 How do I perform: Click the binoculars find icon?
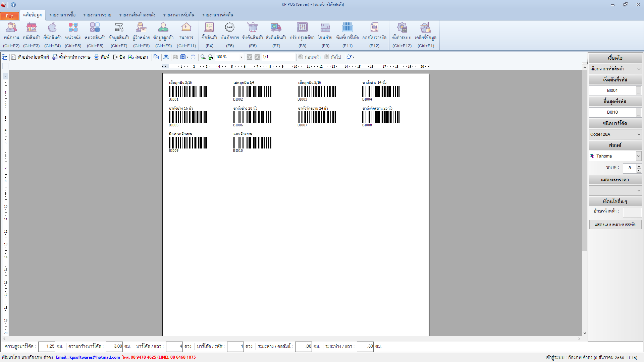click(166, 57)
